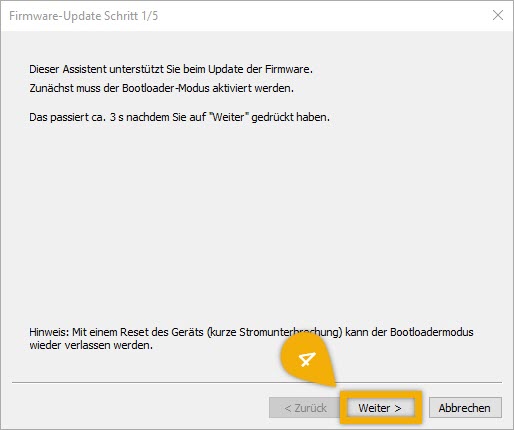This screenshot has width=514, height=430.
Task: Cancel the wizard with Abbrechen
Action: 465,408
